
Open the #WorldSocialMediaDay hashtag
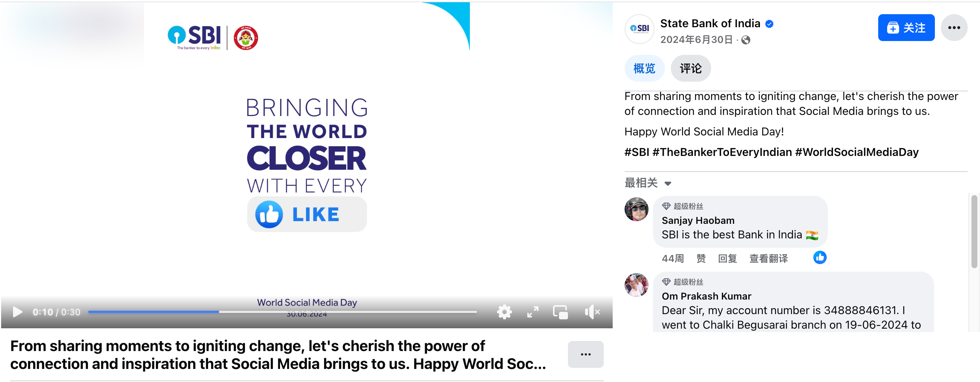pos(856,152)
